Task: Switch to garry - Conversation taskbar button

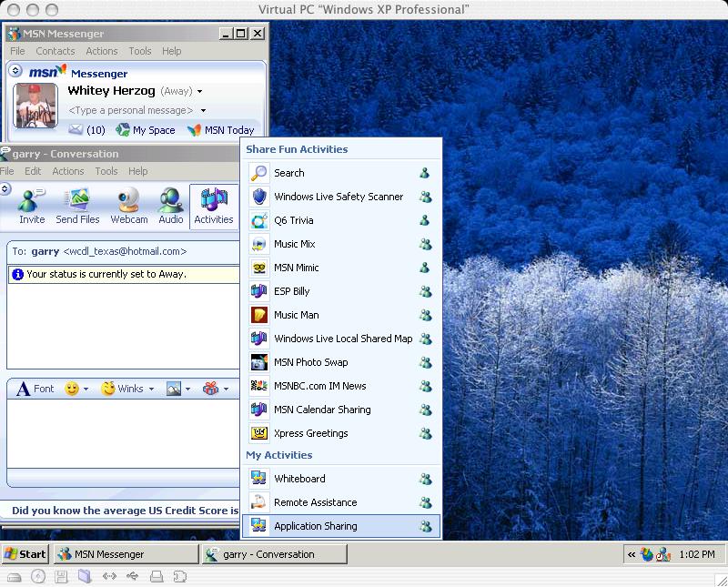Action: click(x=275, y=554)
